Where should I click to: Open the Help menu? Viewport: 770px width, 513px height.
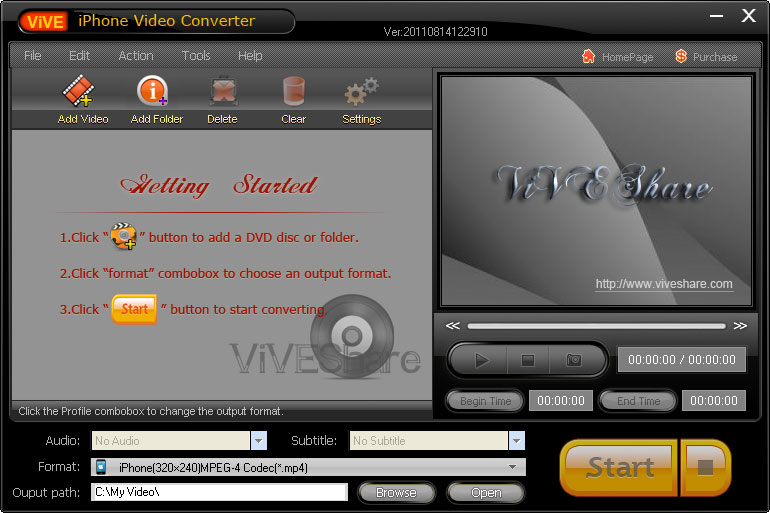[250, 56]
